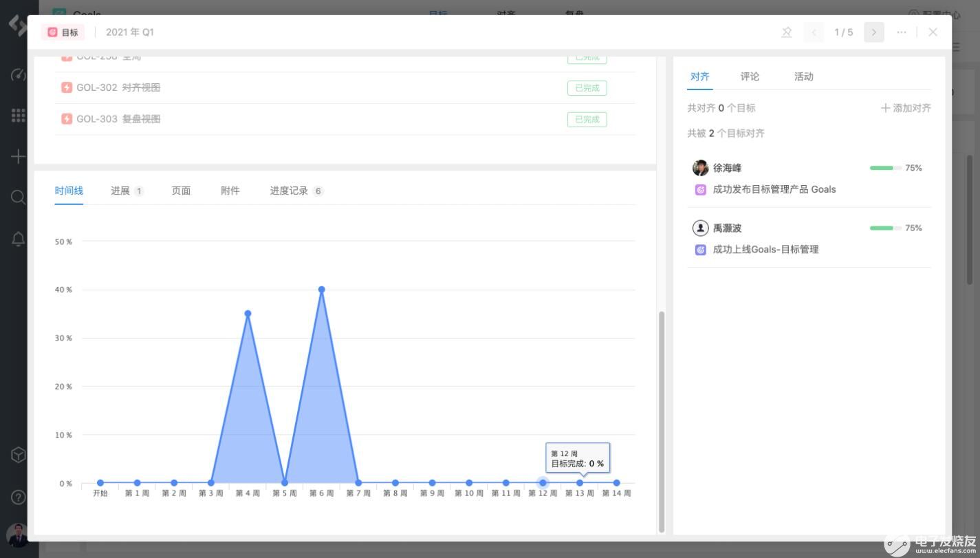Image resolution: width=980 pixels, height=558 pixels.
Task: Go to previous goal arrow button
Action: [814, 32]
